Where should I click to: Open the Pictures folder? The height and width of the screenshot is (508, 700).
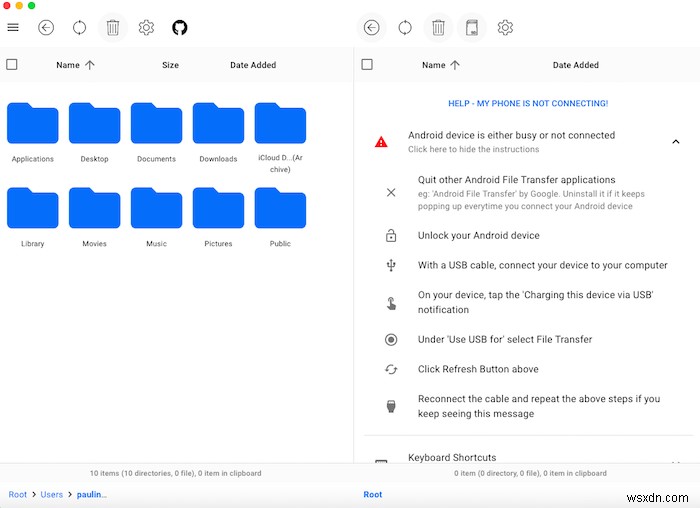218,217
